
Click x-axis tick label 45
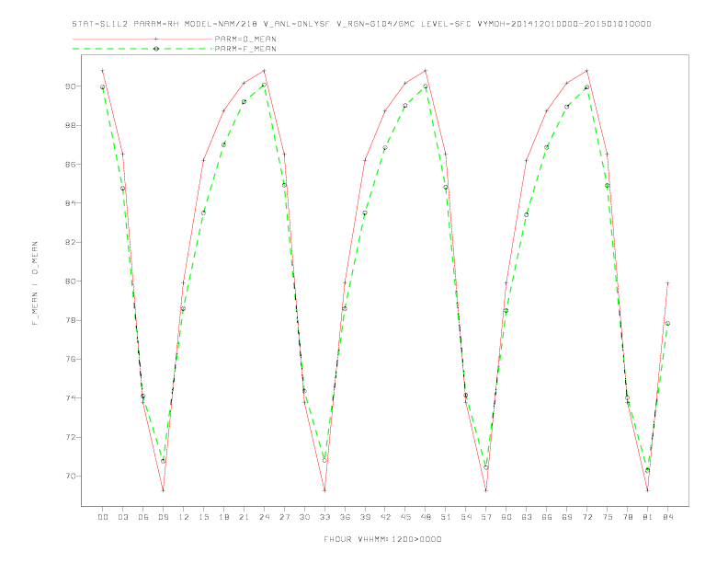[x=405, y=517]
